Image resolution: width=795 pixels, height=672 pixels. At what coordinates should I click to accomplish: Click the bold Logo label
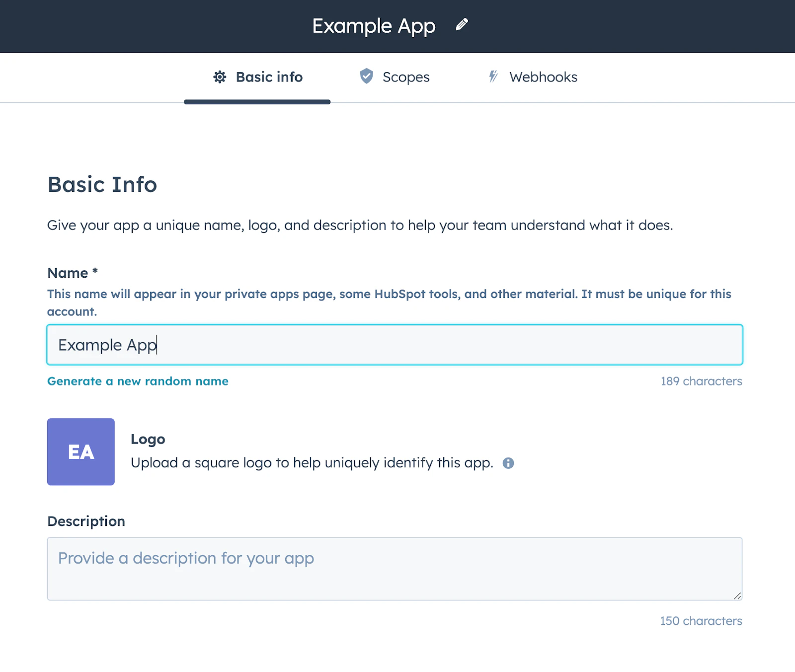(148, 440)
